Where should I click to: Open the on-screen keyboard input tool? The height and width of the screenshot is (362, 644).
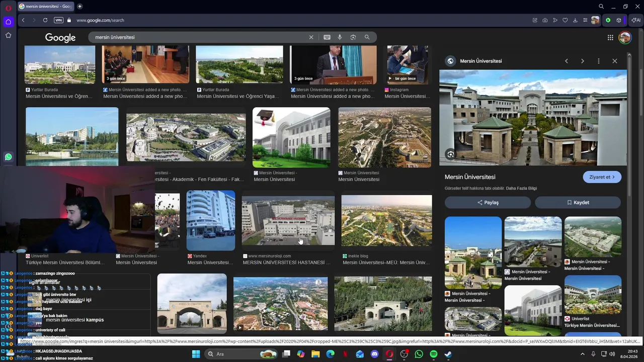(327, 37)
